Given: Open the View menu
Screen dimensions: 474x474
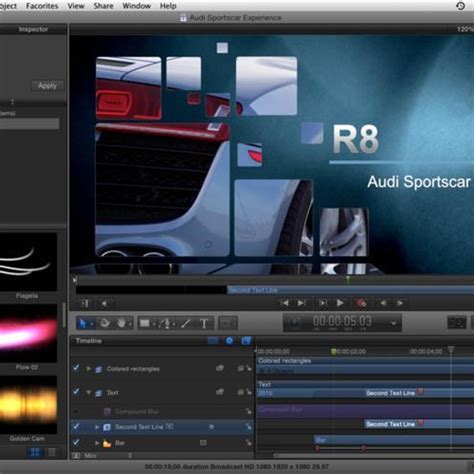Looking at the screenshot, I should point(76,6).
